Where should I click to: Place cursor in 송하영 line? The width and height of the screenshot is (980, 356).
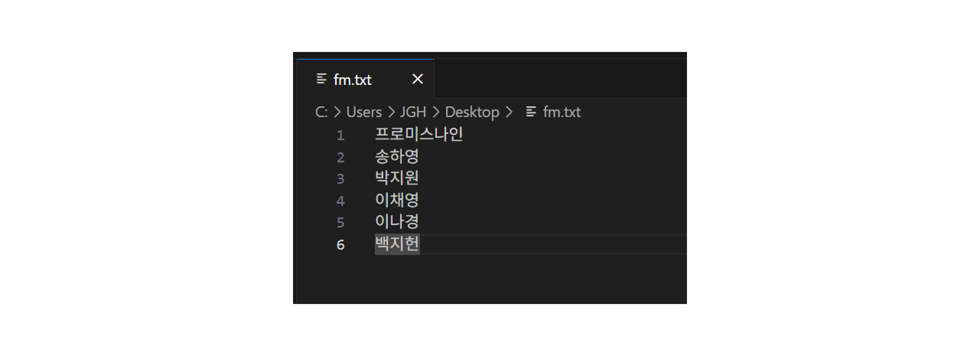click(397, 156)
